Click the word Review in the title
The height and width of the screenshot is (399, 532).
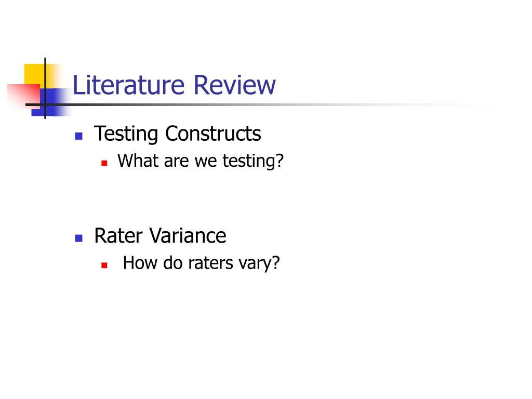234,85
